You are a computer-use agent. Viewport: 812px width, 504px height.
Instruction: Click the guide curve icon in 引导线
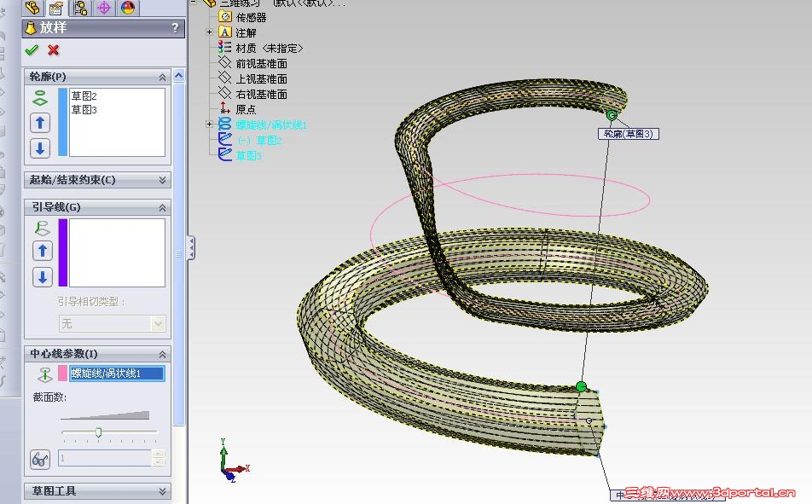[x=42, y=228]
